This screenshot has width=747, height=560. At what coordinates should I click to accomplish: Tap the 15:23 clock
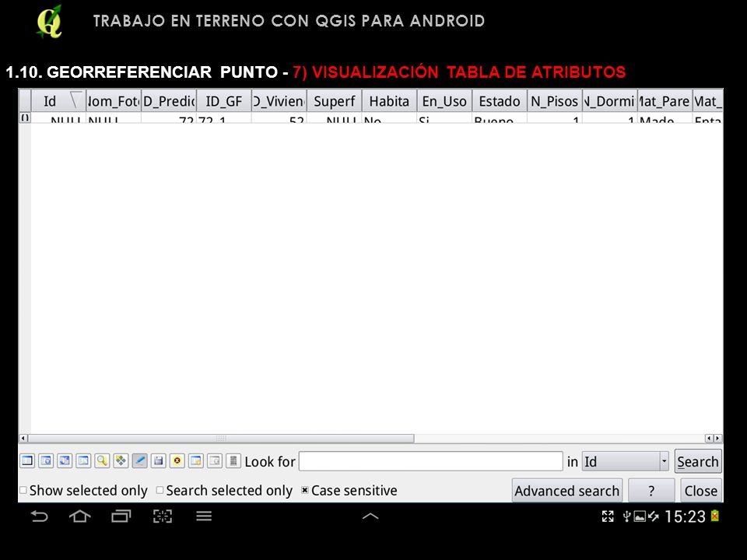pyautogui.click(x=685, y=516)
